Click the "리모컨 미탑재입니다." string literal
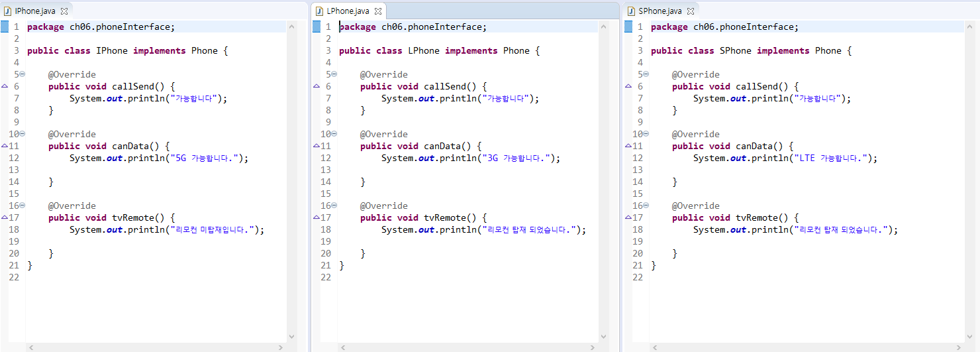The height and width of the screenshot is (352, 980). (x=212, y=229)
